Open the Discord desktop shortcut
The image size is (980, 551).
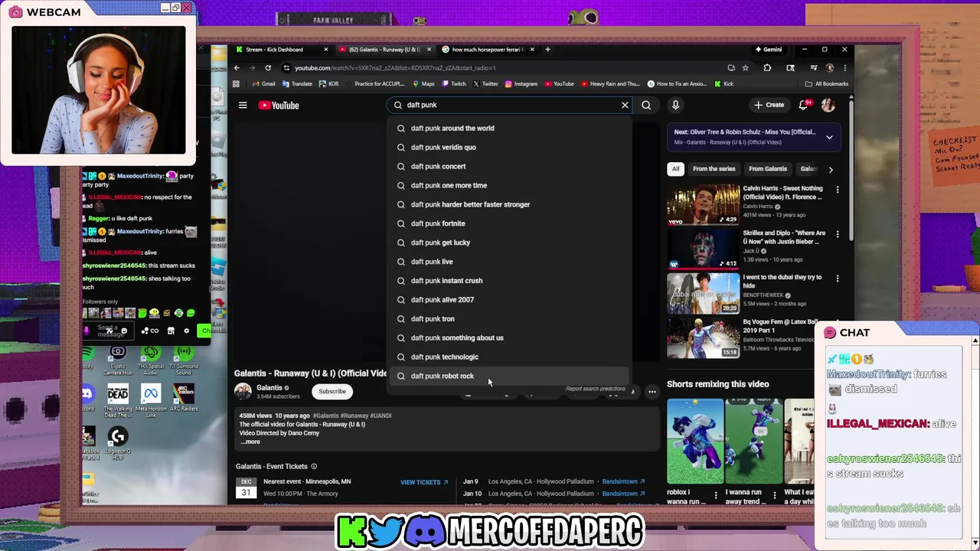click(x=87, y=399)
